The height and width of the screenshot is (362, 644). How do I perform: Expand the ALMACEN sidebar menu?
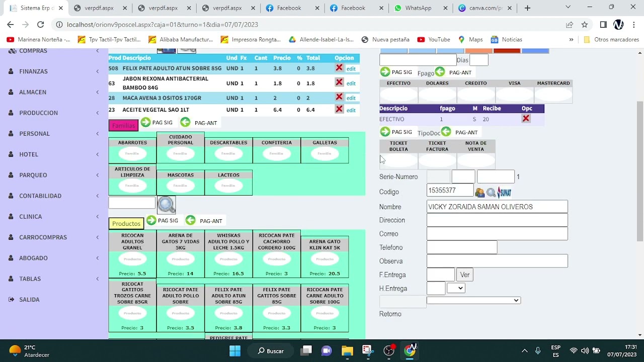[54, 92]
